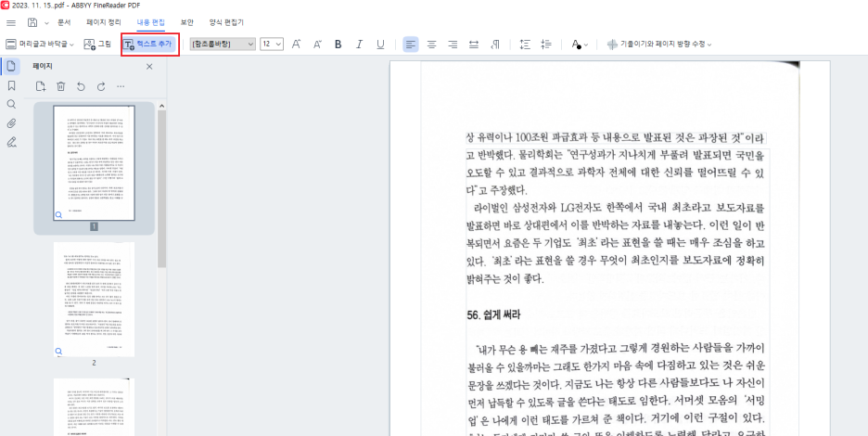
Task: Click the magnifier icon on page 2 thumbnail
Action: [x=58, y=351]
